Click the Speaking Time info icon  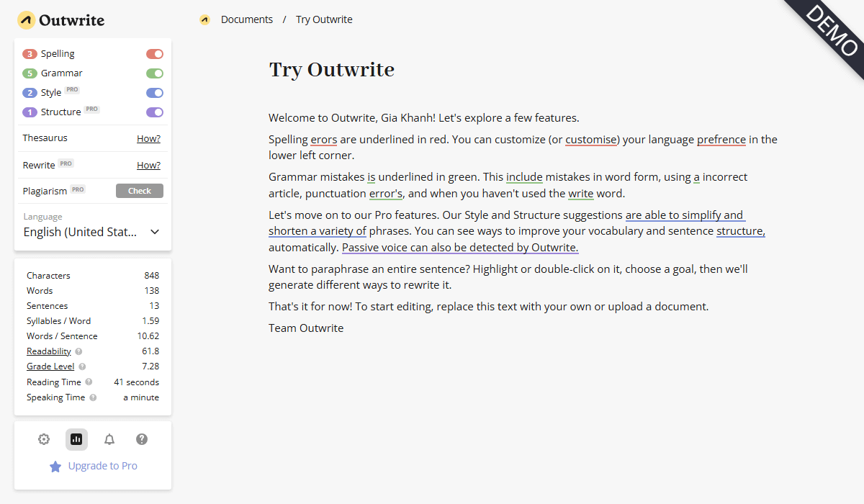93,397
